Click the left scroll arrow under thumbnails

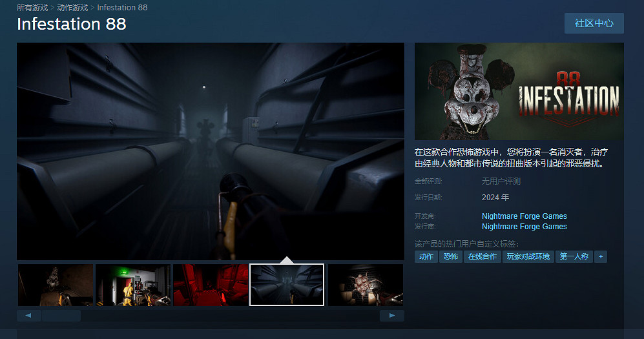click(28, 316)
